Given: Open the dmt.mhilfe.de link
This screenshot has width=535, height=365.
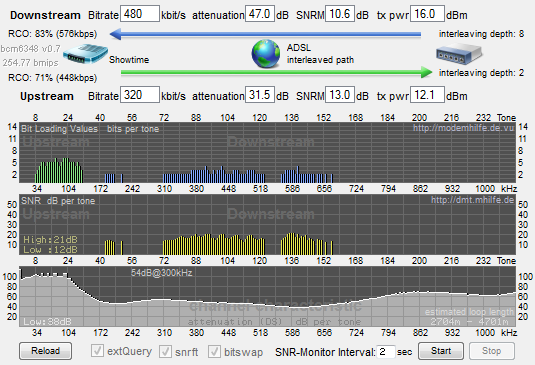Looking at the screenshot, I should (x=472, y=200).
